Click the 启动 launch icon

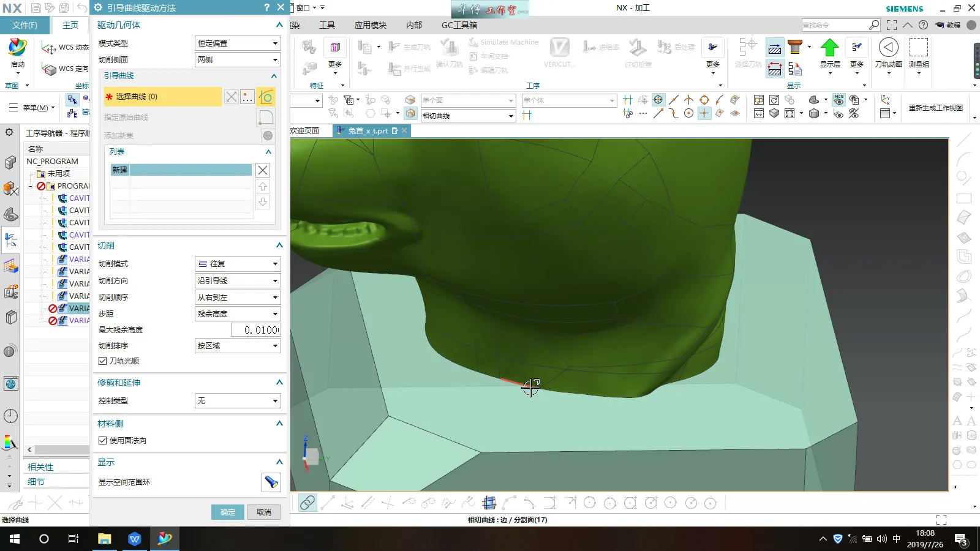[x=17, y=49]
